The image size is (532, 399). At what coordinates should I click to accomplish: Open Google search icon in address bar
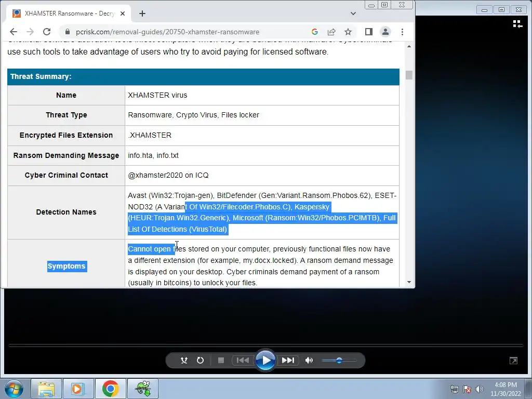coord(314,32)
